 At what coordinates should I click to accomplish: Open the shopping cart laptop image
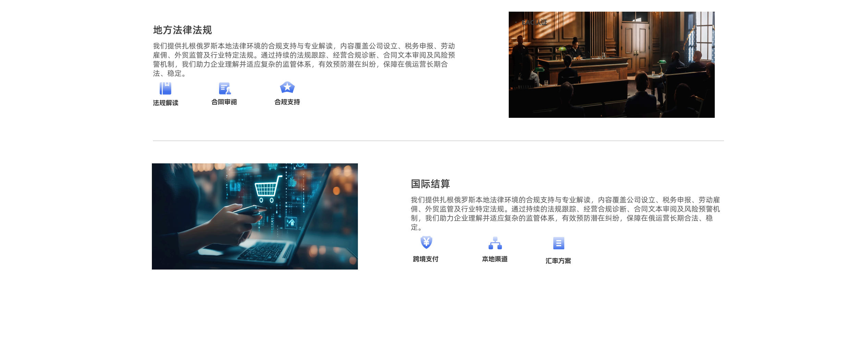click(255, 216)
